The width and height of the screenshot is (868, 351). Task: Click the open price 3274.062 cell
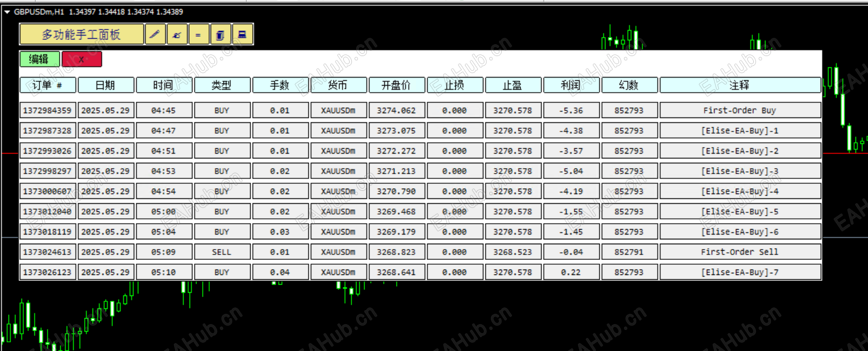click(397, 111)
